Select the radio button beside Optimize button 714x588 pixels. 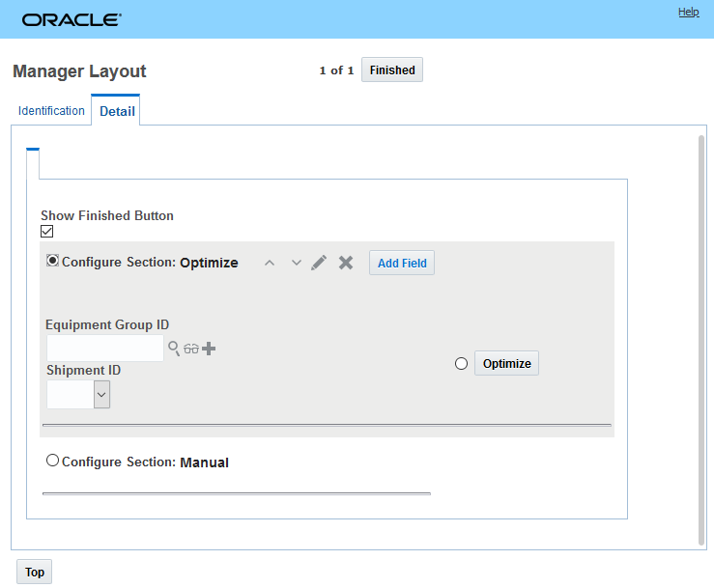click(461, 363)
